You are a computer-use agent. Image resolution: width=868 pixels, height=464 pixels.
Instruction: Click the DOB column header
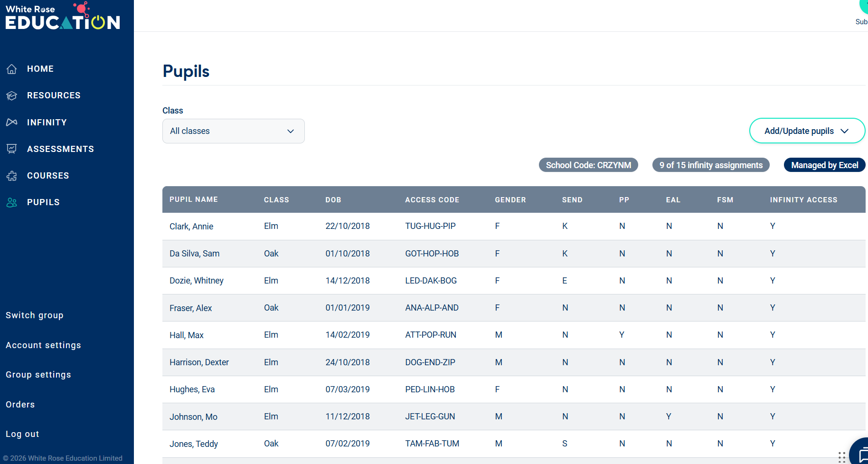[x=333, y=200]
